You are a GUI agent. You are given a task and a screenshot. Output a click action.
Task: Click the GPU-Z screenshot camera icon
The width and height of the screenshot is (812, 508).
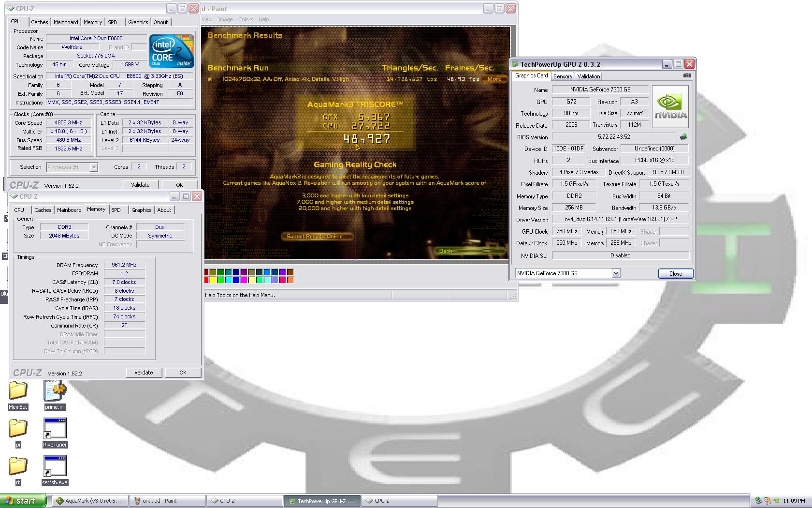tap(687, 75)
